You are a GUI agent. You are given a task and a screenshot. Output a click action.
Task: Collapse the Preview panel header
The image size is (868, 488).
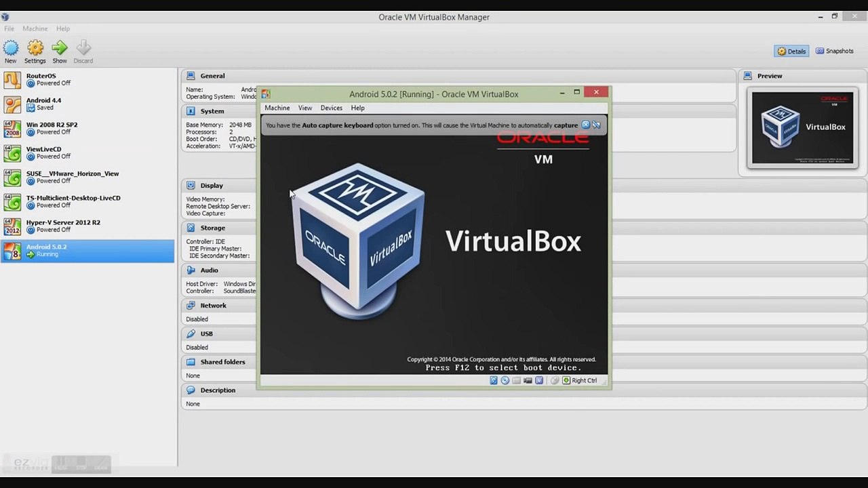click(x=803, y=76)
